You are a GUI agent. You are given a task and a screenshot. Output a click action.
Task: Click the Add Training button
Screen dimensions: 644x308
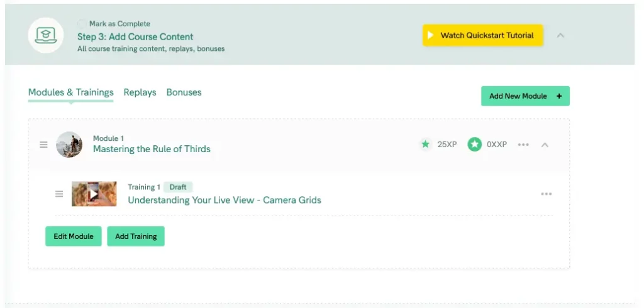136,236
